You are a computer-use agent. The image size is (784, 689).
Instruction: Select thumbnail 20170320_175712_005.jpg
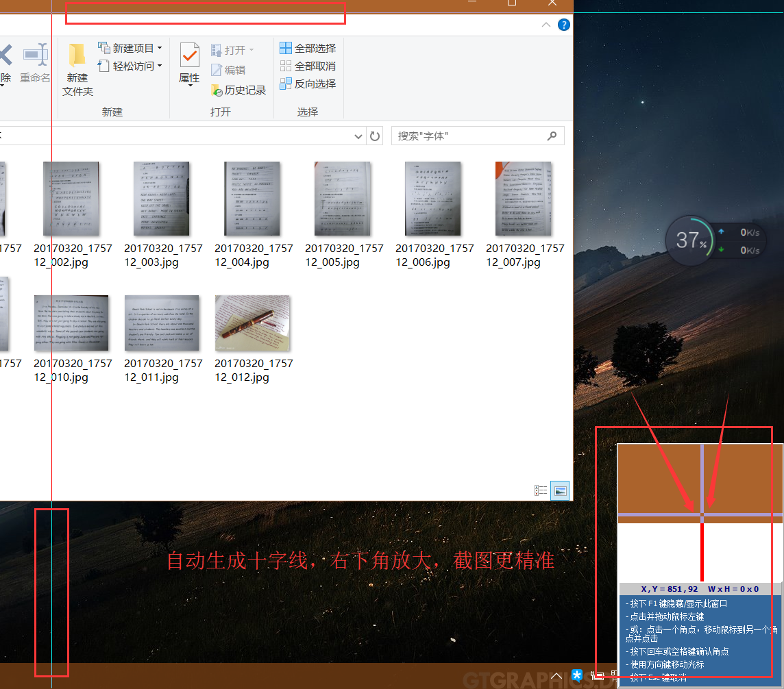coord(343,199)
